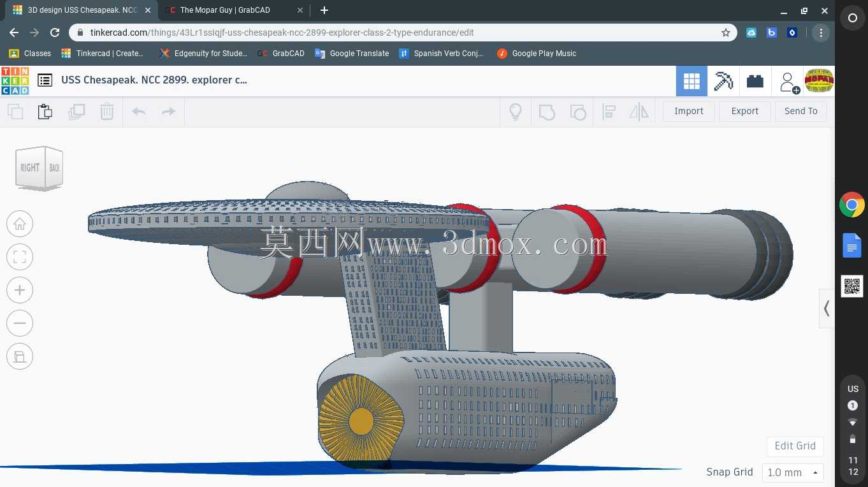Undo the last action

(138, 112)
